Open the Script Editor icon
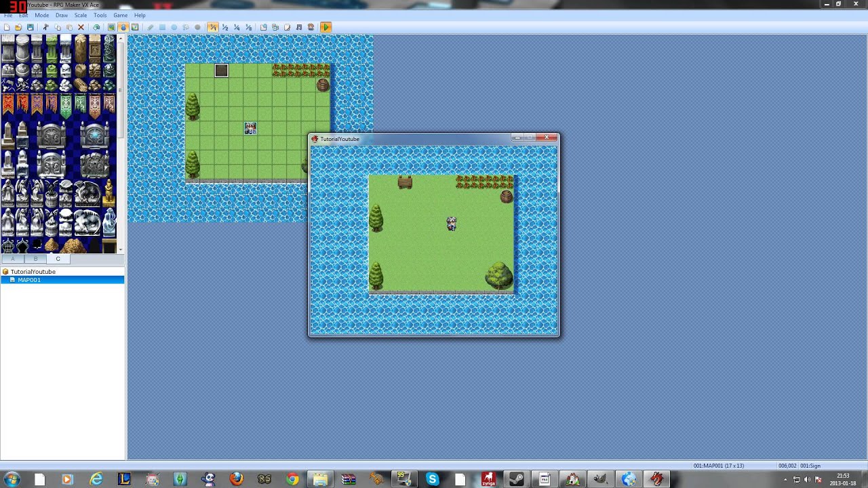Screen dimensions: 868x488 (x=287, y=27)
